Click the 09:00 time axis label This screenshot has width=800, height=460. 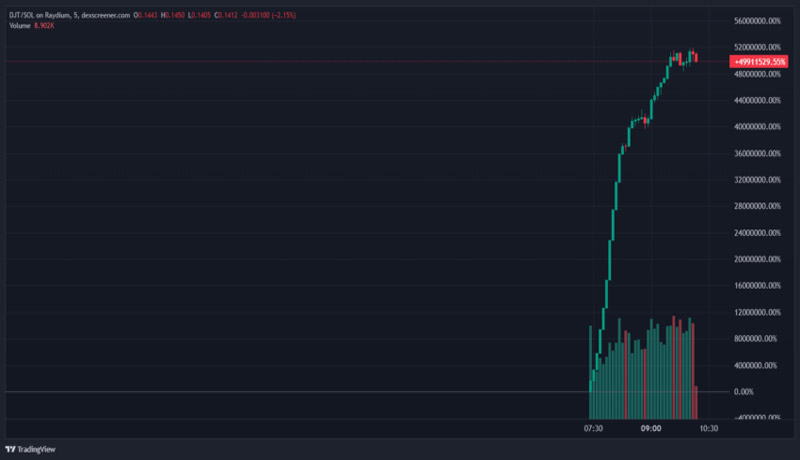pos(650,428)
